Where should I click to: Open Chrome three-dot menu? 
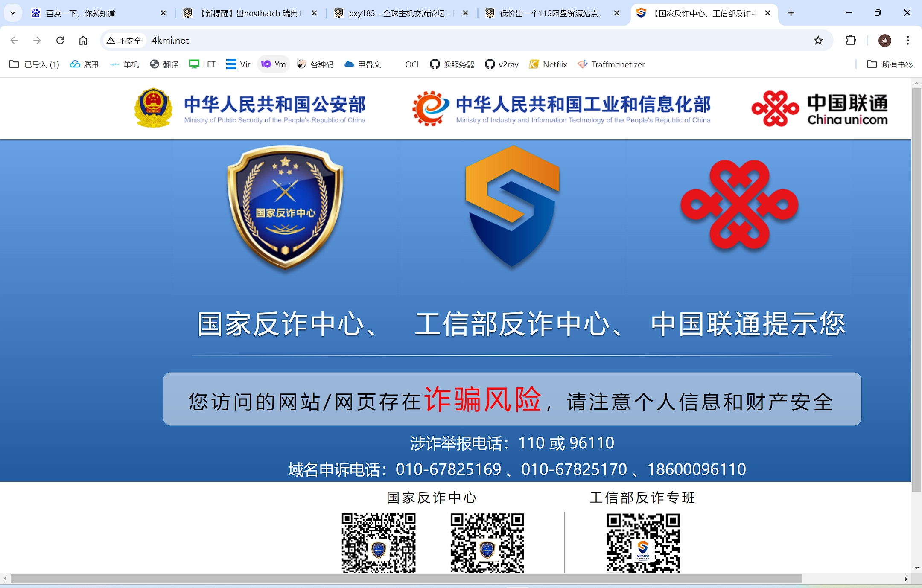[908, 40]
